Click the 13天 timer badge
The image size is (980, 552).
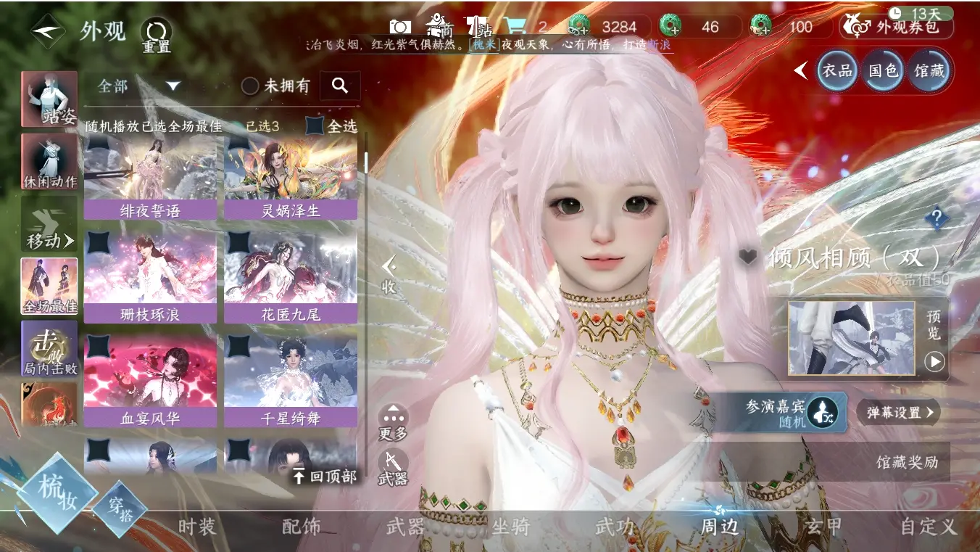pos(919,14)
